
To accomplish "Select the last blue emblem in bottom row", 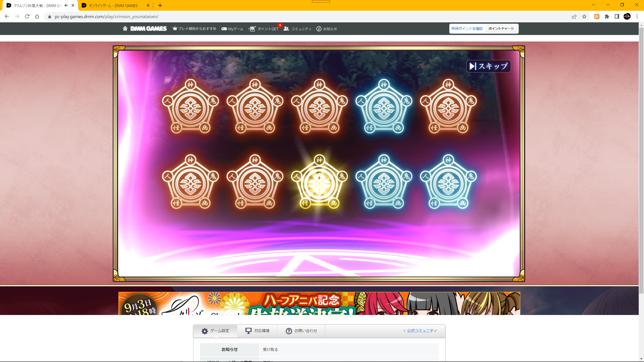I will [448, 182].
